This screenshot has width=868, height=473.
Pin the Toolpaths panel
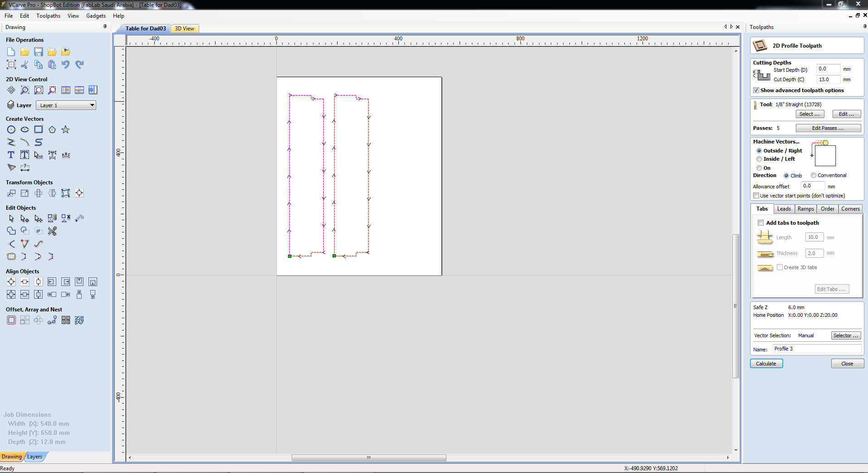click(864, 27)
